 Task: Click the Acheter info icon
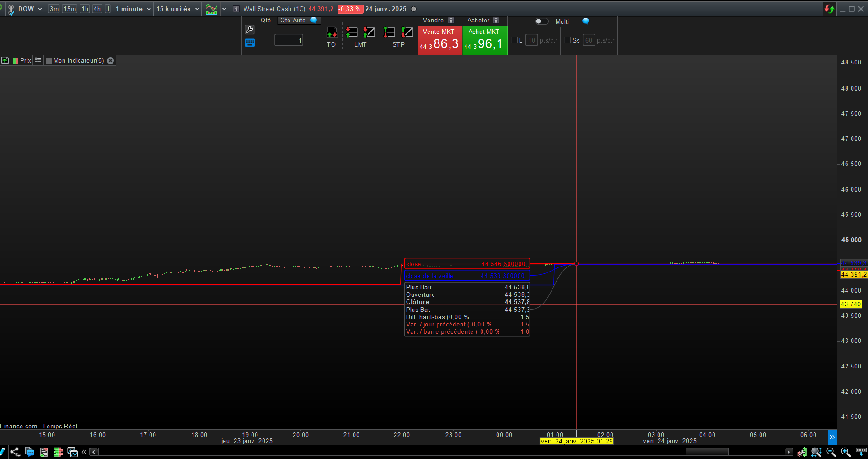point(496,21)
